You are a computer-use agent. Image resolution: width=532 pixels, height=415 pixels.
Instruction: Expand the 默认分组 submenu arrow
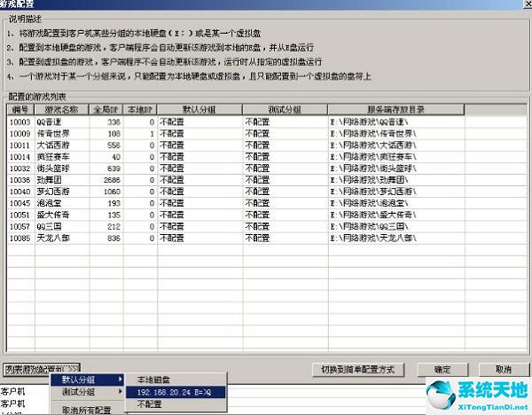pyautogui.click(x=120, y=380)
